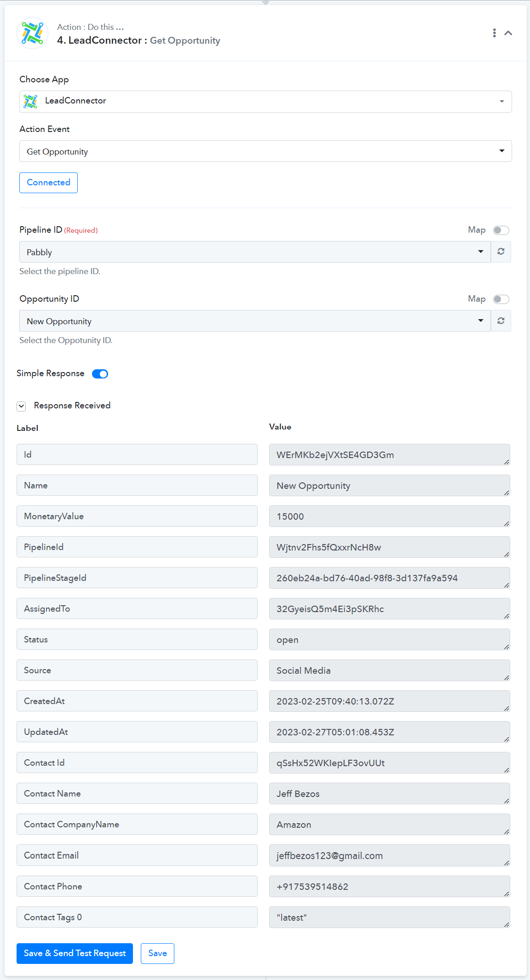Click the Connected button
Viewport: 530px width, 980px height.
point(48,183)
